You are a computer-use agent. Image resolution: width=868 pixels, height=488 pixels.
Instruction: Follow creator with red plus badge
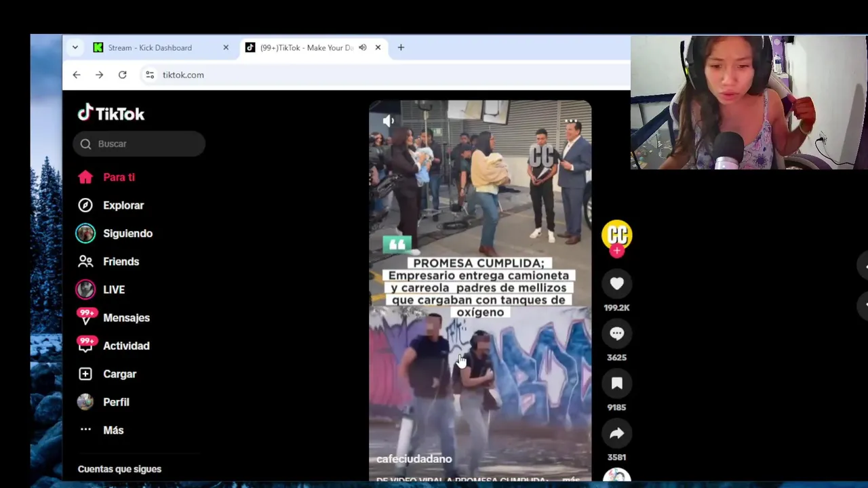click(616, 251)
